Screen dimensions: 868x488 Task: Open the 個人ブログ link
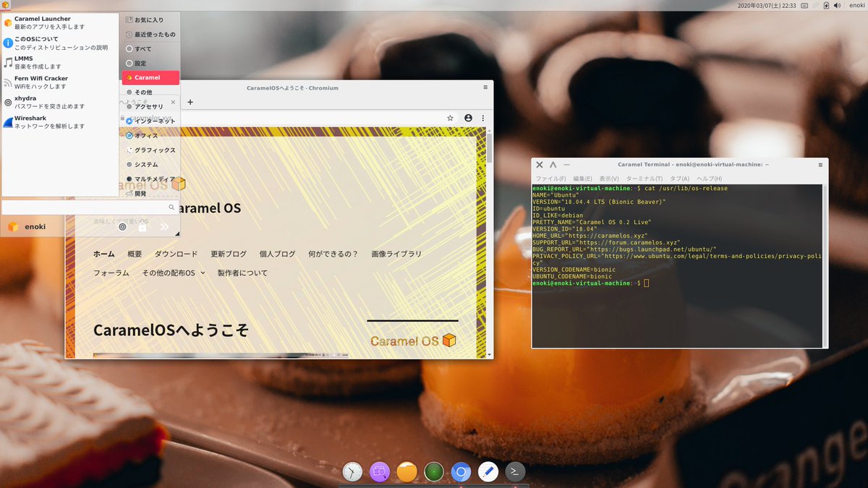pyautogui.click(x=278, y=254)
